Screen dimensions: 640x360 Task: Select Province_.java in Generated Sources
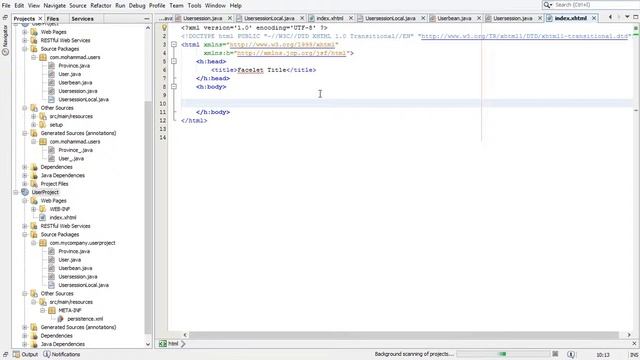pyautogui.click(x=76, y=150)
